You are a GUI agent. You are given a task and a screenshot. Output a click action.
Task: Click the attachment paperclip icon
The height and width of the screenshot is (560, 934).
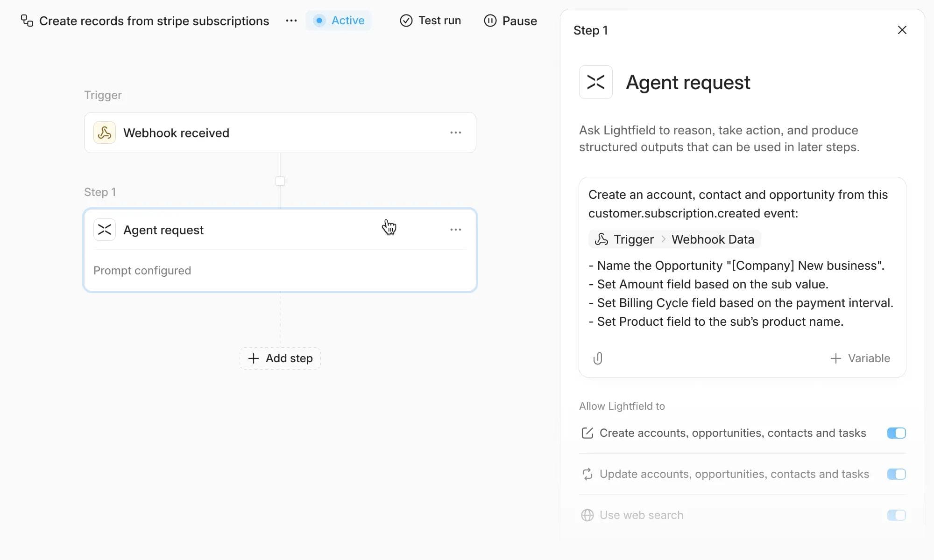tap(598, 358)
